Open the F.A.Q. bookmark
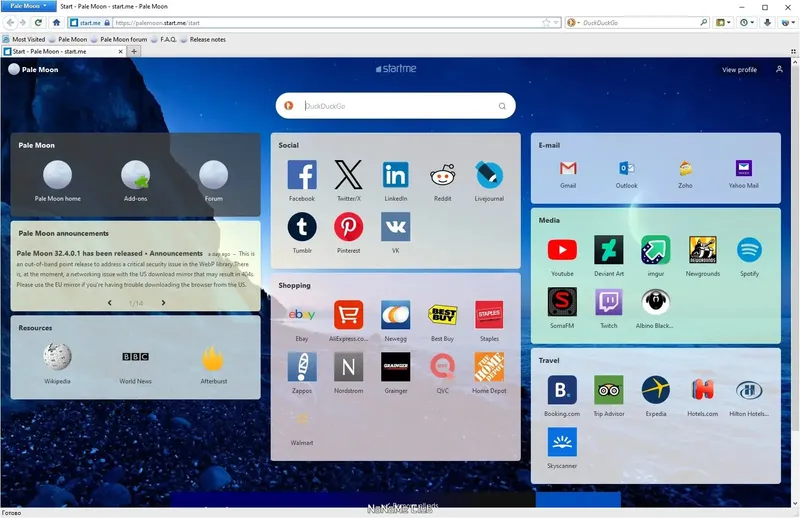Image resolution: width=800 pixels, height=518 pixels. tap(163, 39)
